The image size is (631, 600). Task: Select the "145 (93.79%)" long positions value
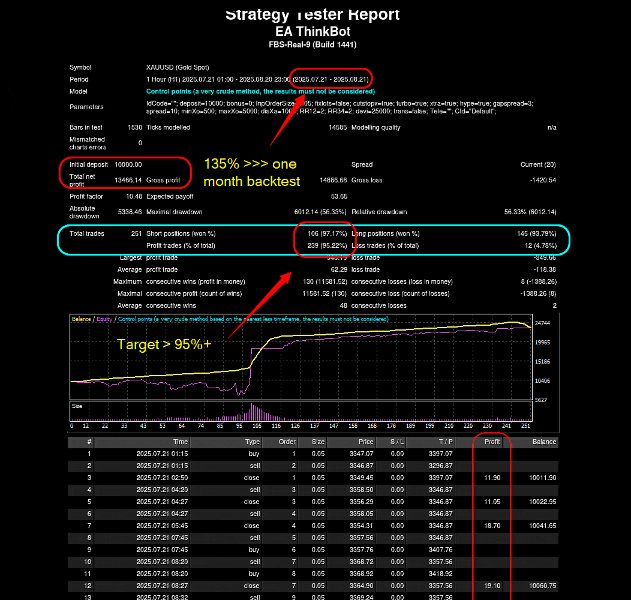pos(537,234)
